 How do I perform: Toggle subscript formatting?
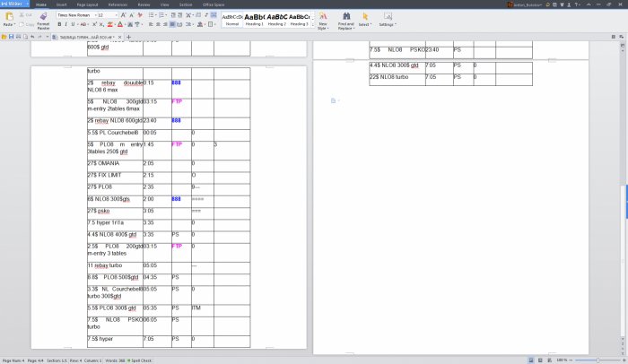point(101,24)
